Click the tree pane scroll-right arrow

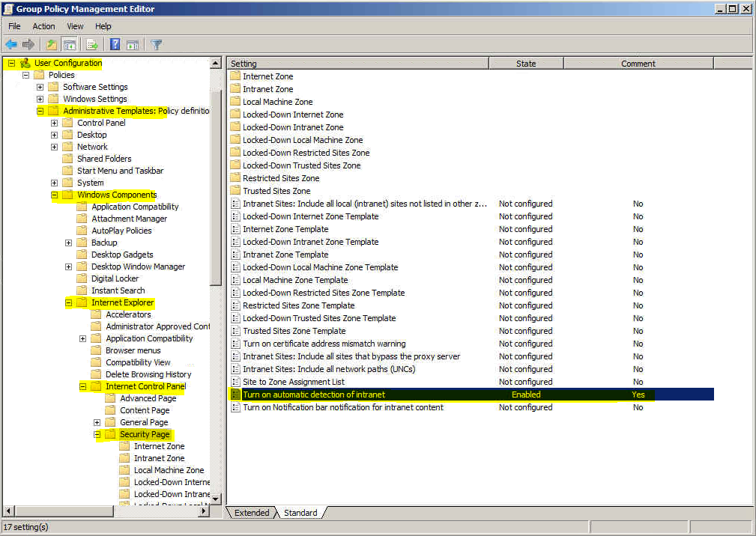click(205, 511)
